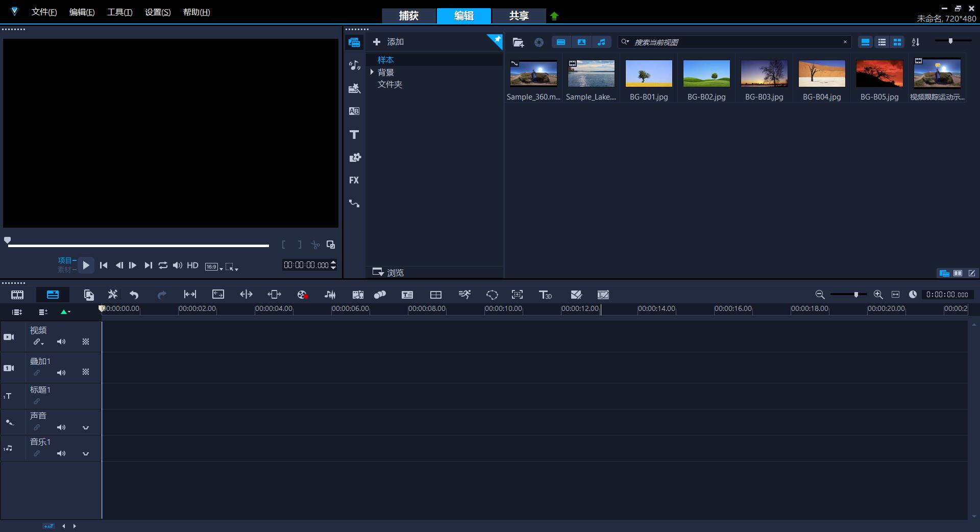Click the 浏览 browse button
This screenshot has width=980, height=532.
[x=388, y=272]
